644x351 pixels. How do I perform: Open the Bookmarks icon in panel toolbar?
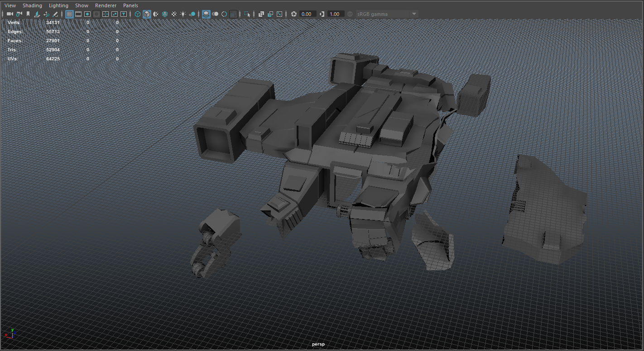[28, 14]
